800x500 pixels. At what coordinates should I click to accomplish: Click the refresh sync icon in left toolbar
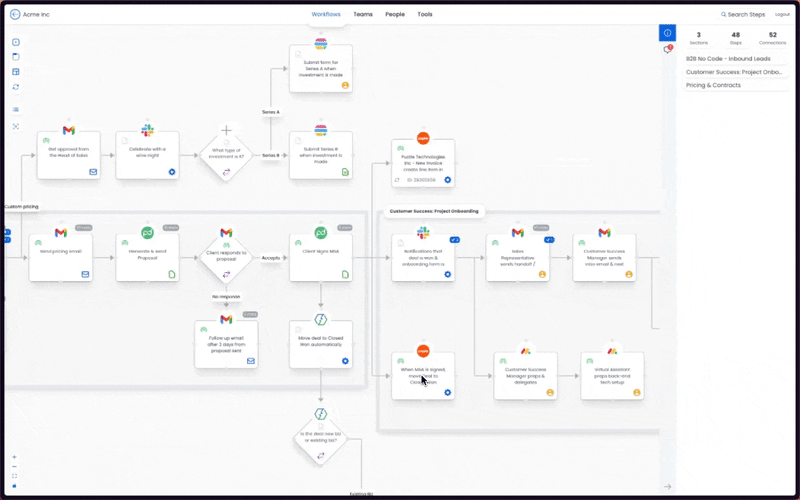[x=16, y=87]
